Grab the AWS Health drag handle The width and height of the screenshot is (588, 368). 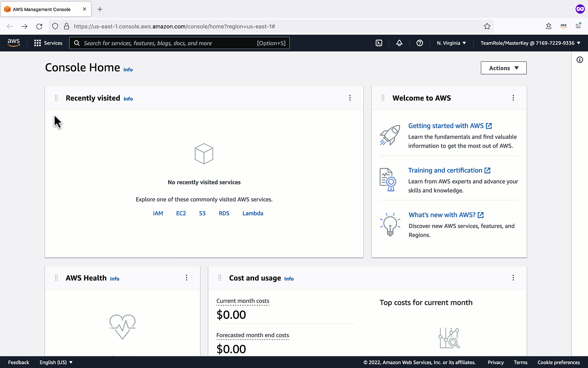[x=56, y=278]
